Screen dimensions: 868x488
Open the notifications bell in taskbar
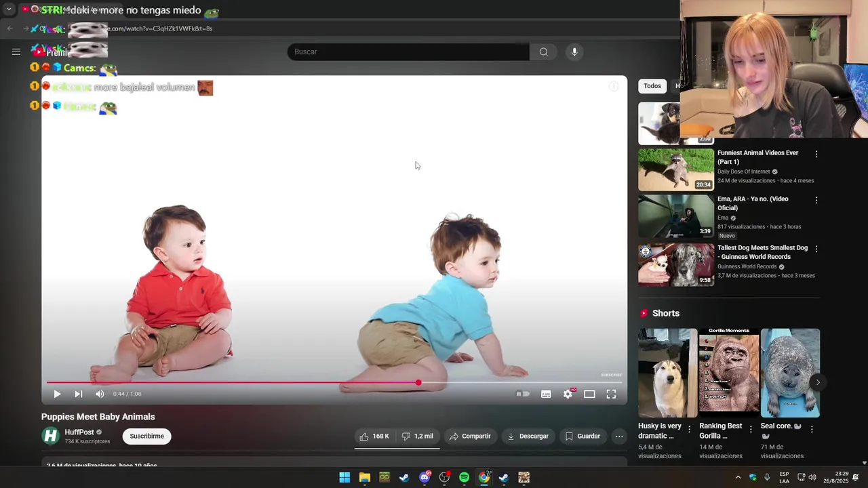[x=856, y=477]
